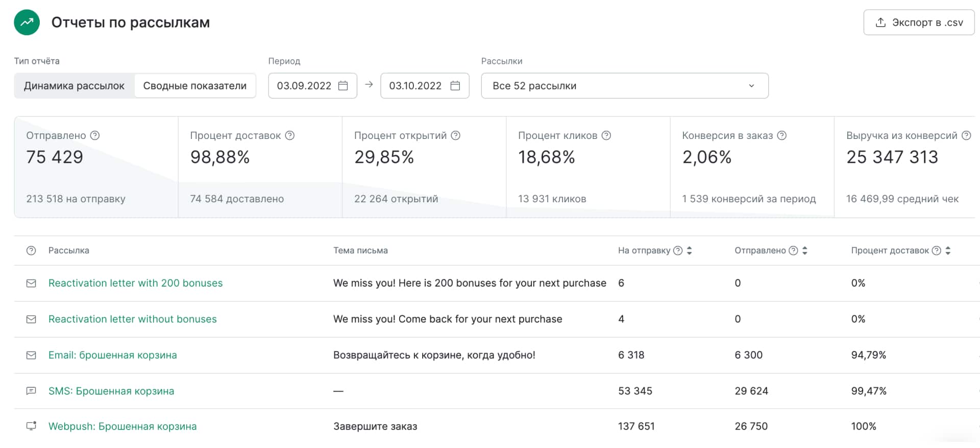
Task: Open SMS: Брошенная корзина campaign
Action: coord(111,391)
